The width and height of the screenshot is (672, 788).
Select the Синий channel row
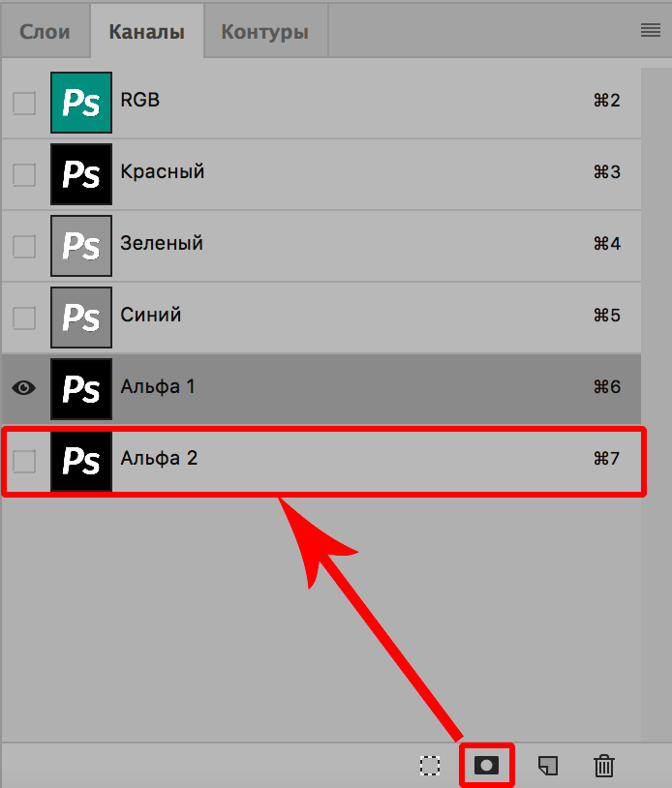(x=290, y=317)
